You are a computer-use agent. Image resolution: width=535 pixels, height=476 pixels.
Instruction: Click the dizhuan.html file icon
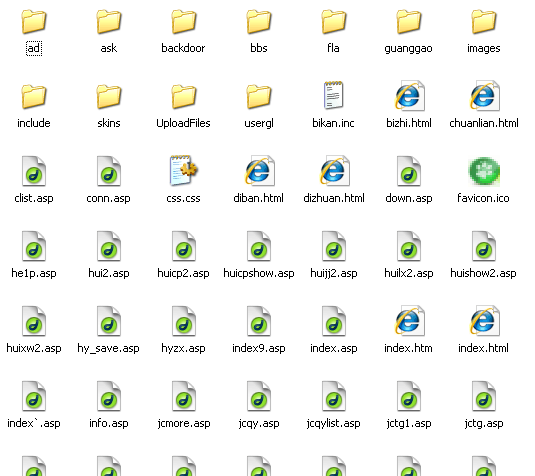(x=334, y=171)
